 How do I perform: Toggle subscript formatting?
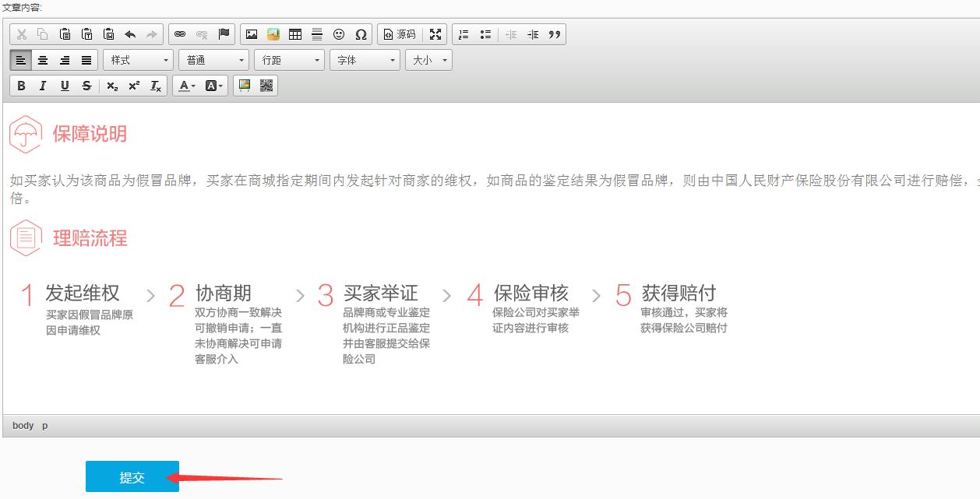pyautogui.click(x=112, y=86)
